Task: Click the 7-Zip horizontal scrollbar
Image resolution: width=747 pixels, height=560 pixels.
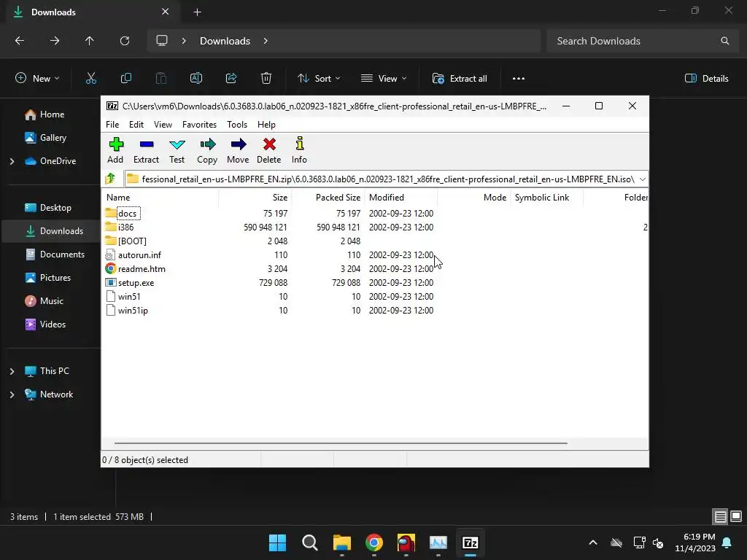Action: click(x=341, y=443)
